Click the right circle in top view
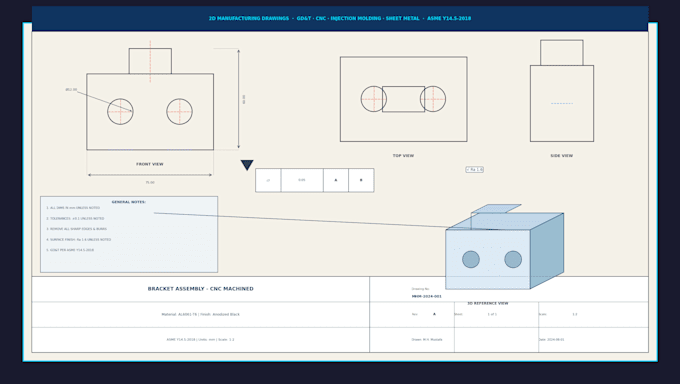The width and height of the screenshot is (680, 384). coord(433,99)
